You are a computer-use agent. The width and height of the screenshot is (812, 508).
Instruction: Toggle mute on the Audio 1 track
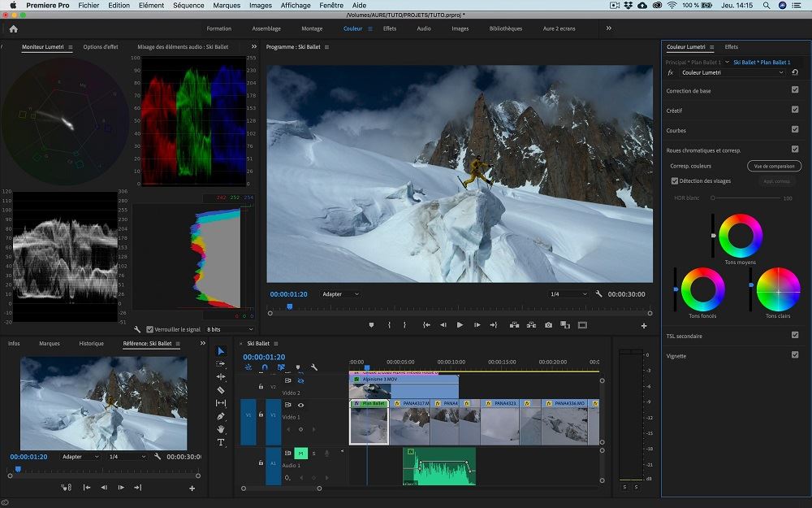tap(300, 453)
